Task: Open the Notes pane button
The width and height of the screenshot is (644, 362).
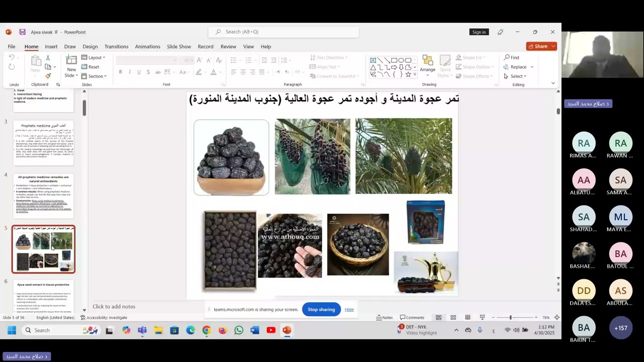Action: [384, 317]
